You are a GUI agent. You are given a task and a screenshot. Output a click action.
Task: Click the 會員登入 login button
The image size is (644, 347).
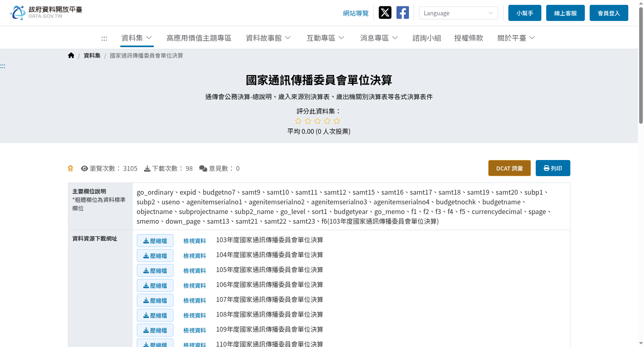click(609, 13)
